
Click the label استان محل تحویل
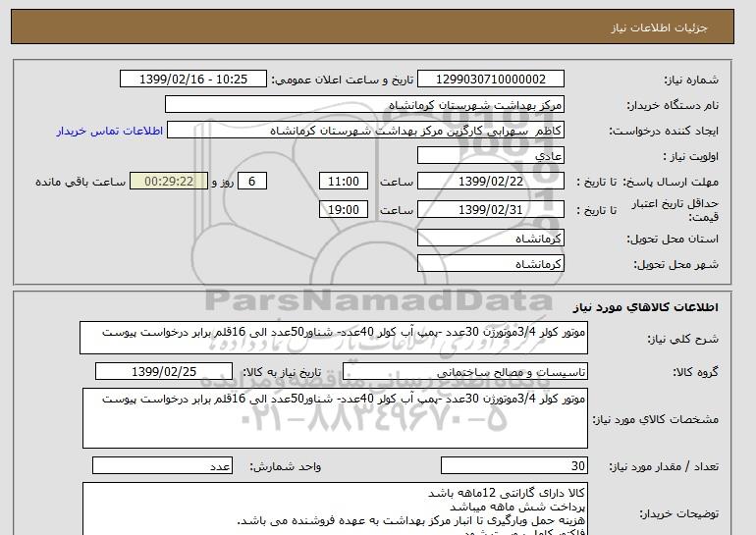pos(673,240)
